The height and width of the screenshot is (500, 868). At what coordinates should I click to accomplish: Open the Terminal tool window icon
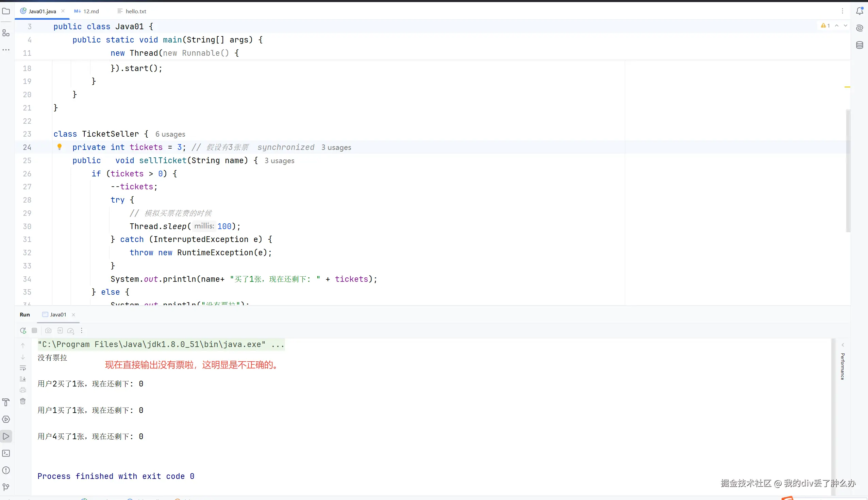click(x=6, y=453)
